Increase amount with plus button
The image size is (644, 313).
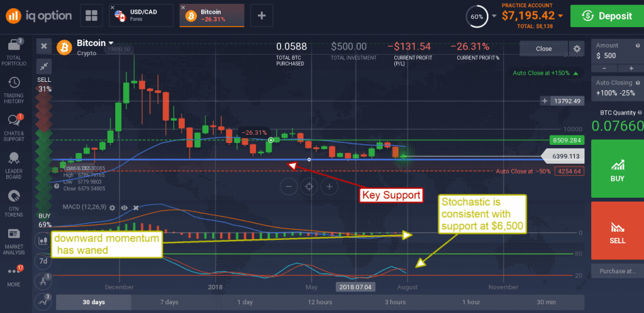631,68
